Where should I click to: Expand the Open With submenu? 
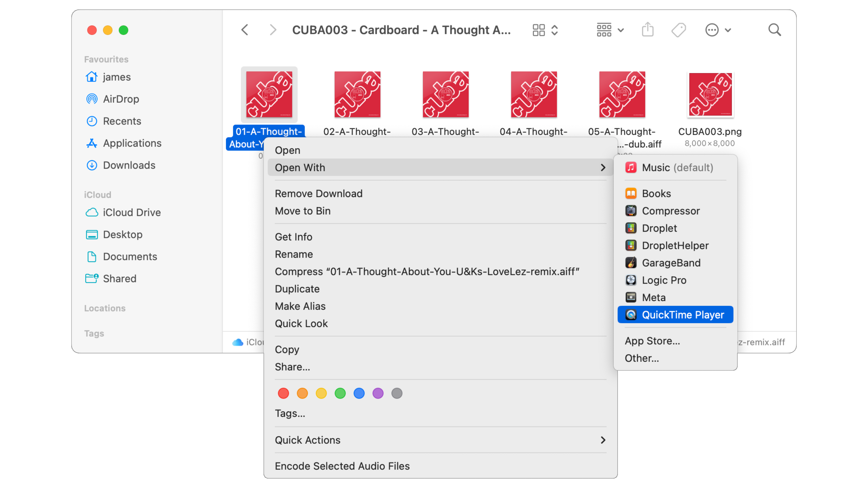click(440, 167)
